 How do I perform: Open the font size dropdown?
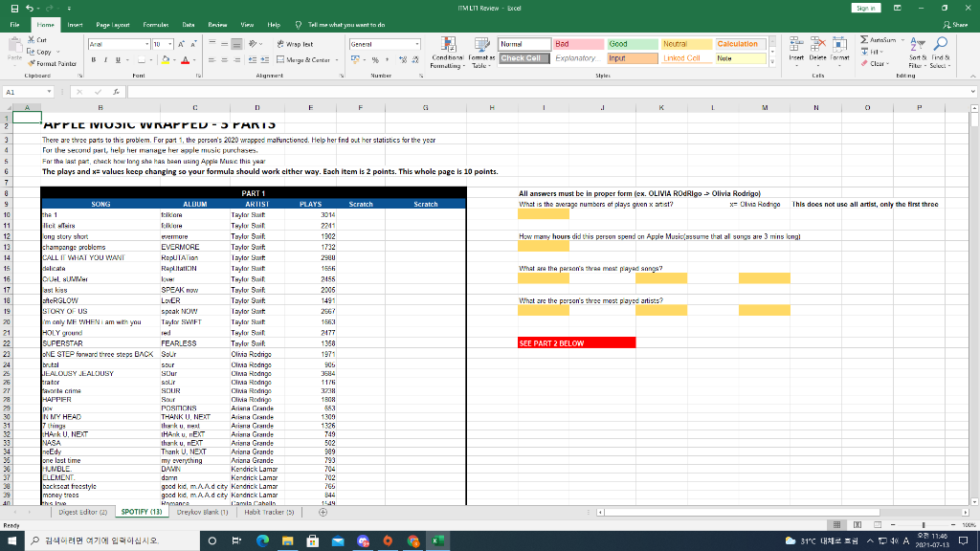(170, 44)
